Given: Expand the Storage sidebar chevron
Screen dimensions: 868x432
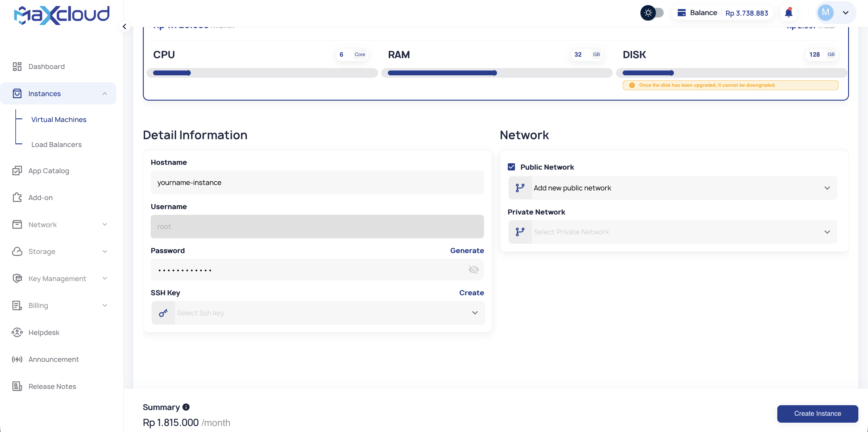Looking at the screenshot, I should coord(105,251).
